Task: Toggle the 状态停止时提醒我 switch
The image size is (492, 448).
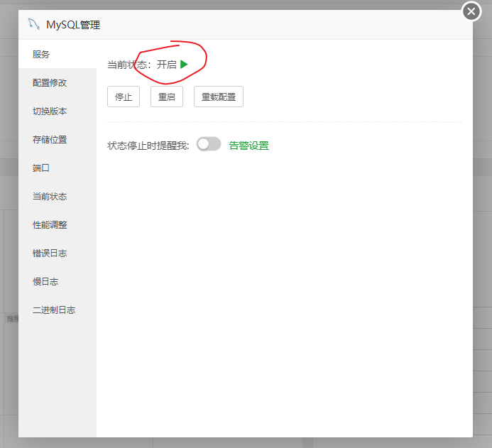Action: 209,144
